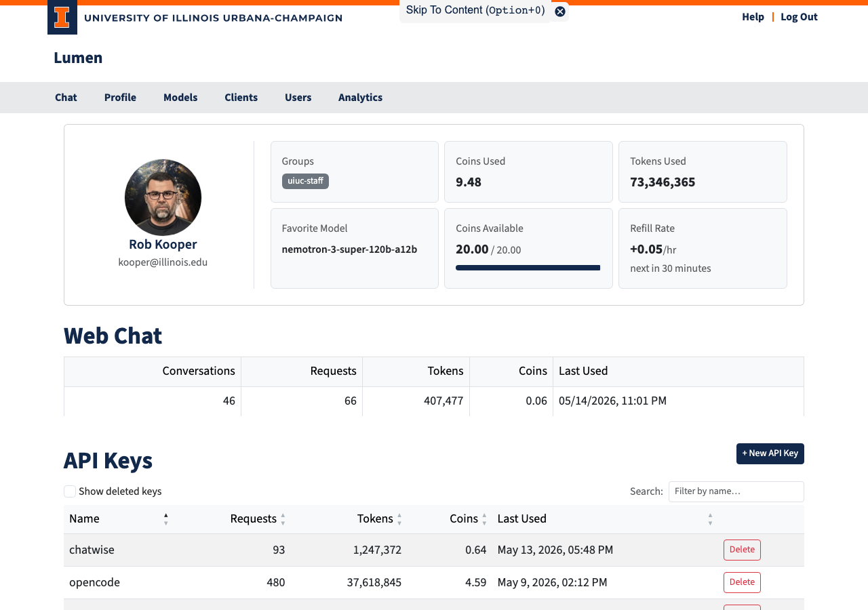Sort API keys by Tokens column arrows
868x610 pixels.
point(399,518)
